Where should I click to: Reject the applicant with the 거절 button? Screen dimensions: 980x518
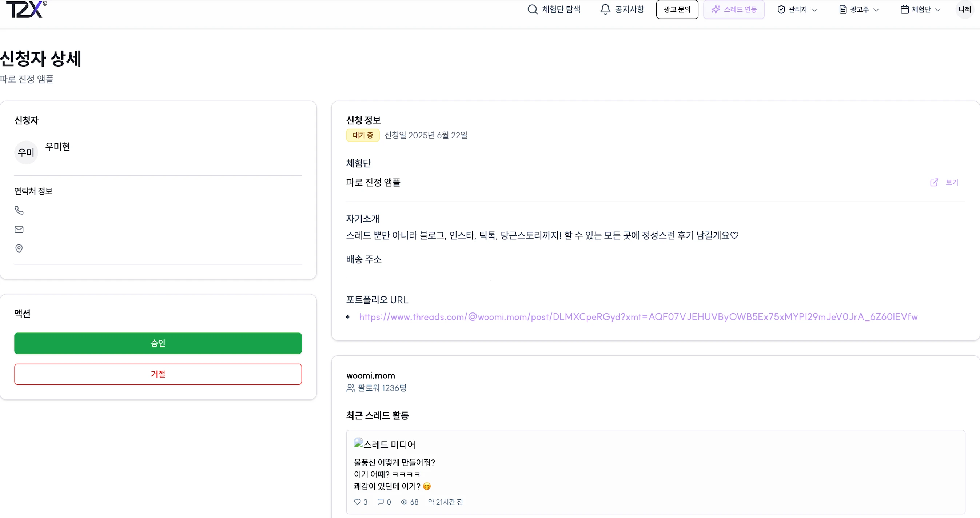[x=158, y=374]
